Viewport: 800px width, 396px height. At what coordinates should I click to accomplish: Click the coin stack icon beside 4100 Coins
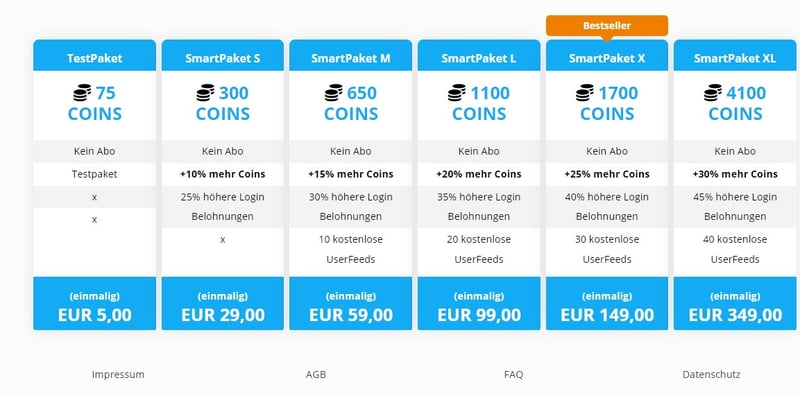(x=713, y=93)
